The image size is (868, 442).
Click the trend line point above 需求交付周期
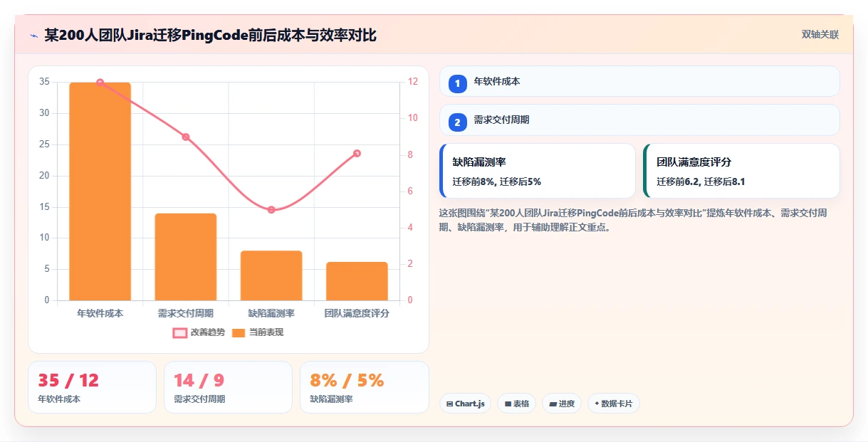click(x=186, y=137)
